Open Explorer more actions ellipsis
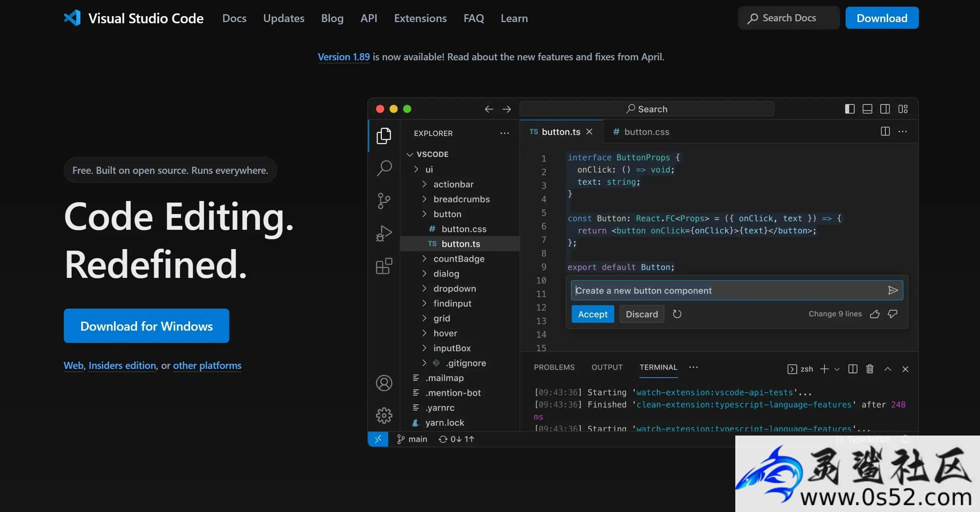Screen dimensions: 980x512 pyautogui.click(x=504, y=133)
